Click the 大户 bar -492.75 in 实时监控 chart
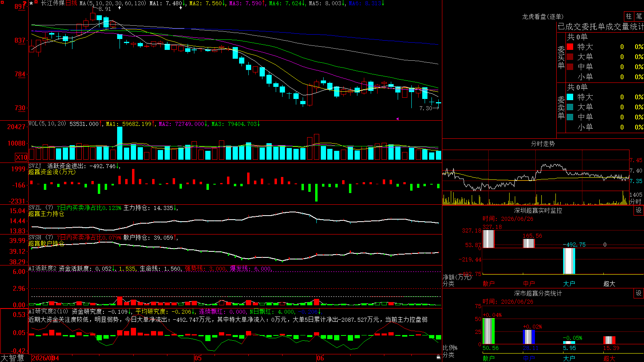The width and height of the screenshot is (644, 362). click(x=569, y=261)
